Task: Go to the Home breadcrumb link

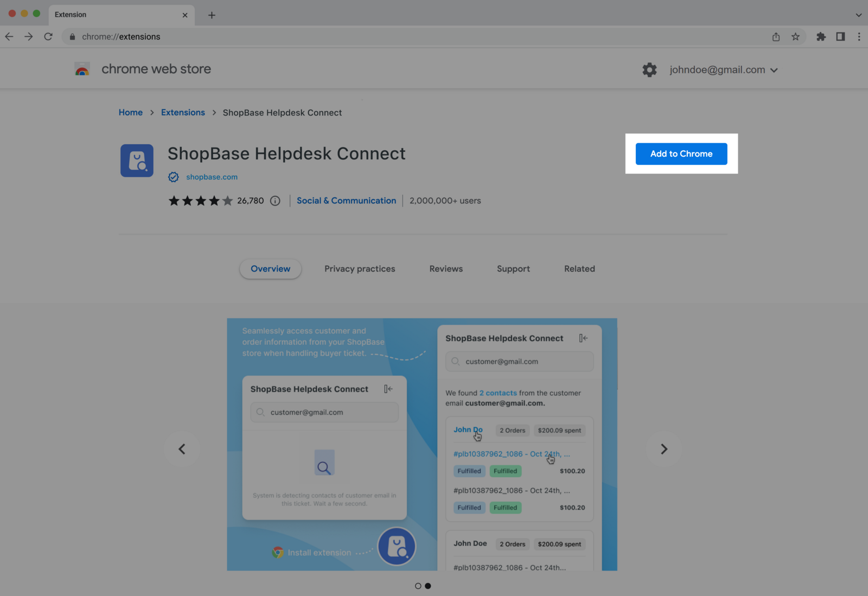Action: [131, 112]
